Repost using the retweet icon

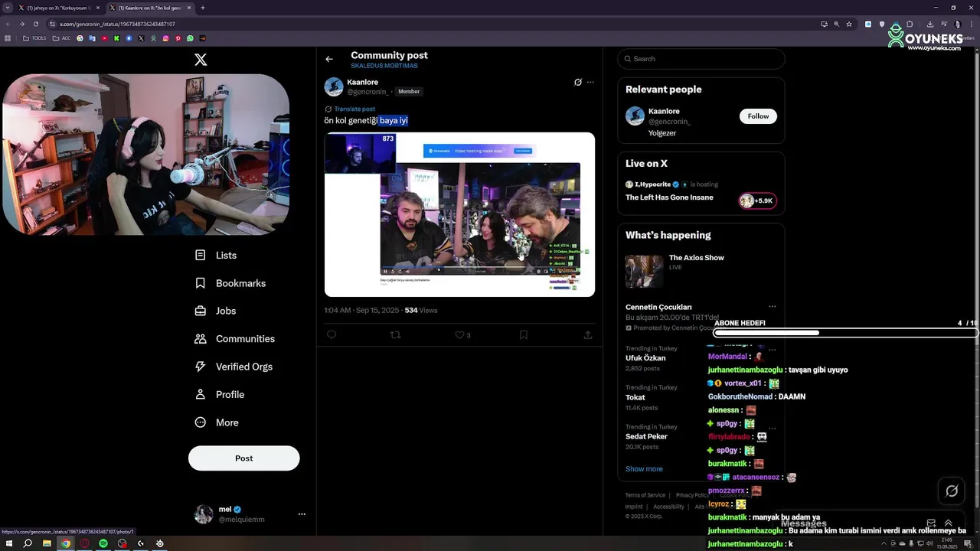tap(396, 334)
